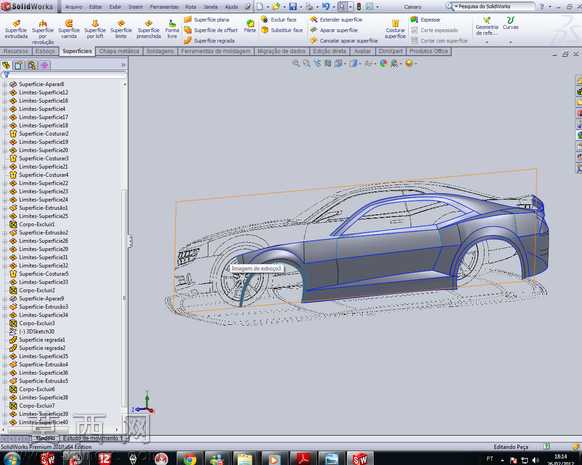Click the SolidWorks search input field
Screen dimensions: 582x465
point(495,6)
